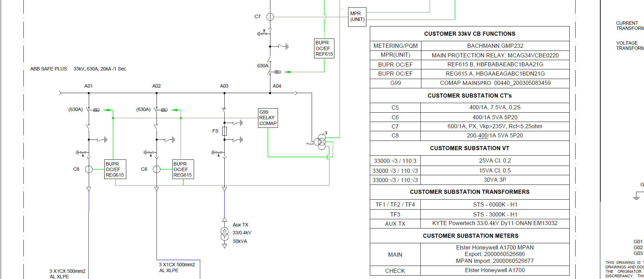Click the ABB SAFE PLUS switchgear label
The height and width of the screenshot is (279, 644).
click(49, 69)
